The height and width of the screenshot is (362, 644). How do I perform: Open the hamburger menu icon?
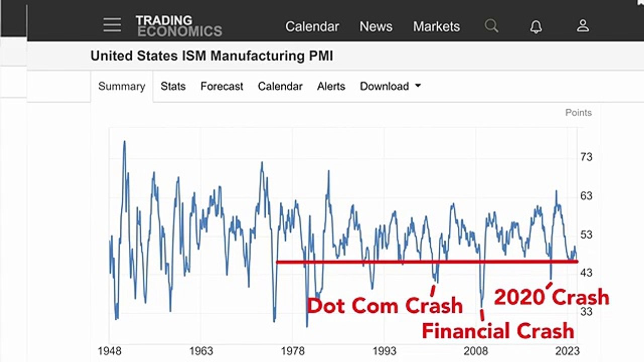112,25
